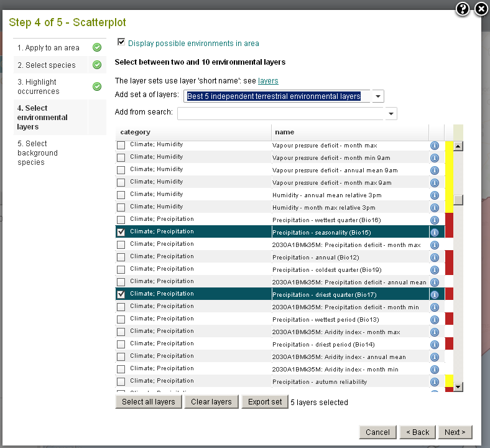The height and width of the screenshot is (448, 490).
Task: Click inside the Add from search field
Action: (280, 114)
